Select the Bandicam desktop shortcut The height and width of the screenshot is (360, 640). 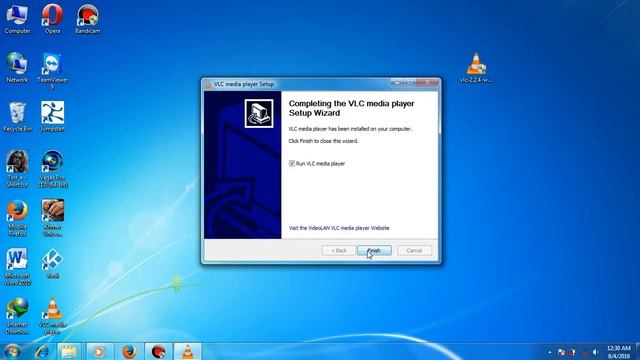click(87, 19)
